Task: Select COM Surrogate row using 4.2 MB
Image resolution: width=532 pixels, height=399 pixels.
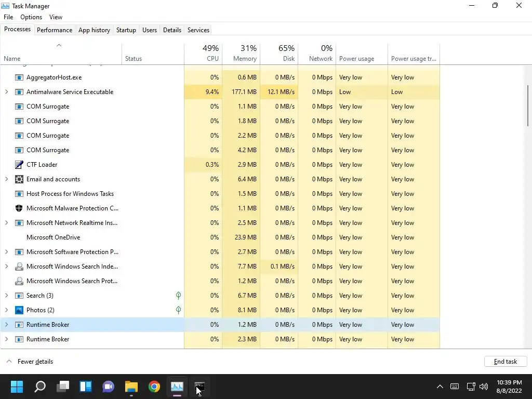Action: (220, 150)
